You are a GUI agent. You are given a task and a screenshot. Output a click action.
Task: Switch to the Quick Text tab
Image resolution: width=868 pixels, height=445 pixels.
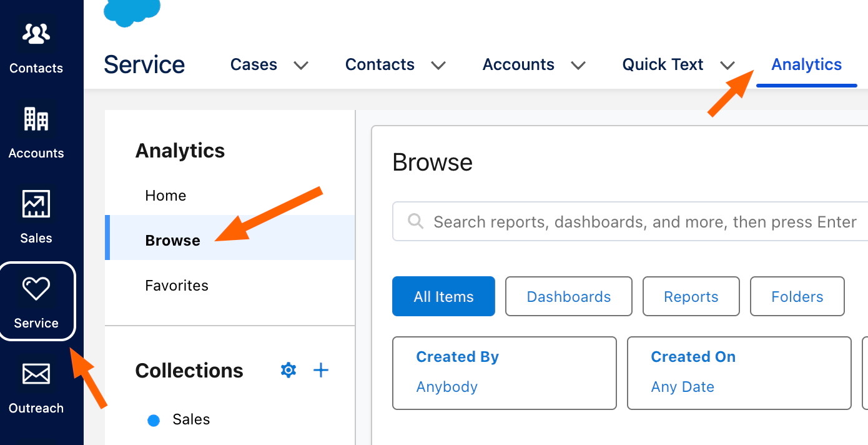coord(663,64)
